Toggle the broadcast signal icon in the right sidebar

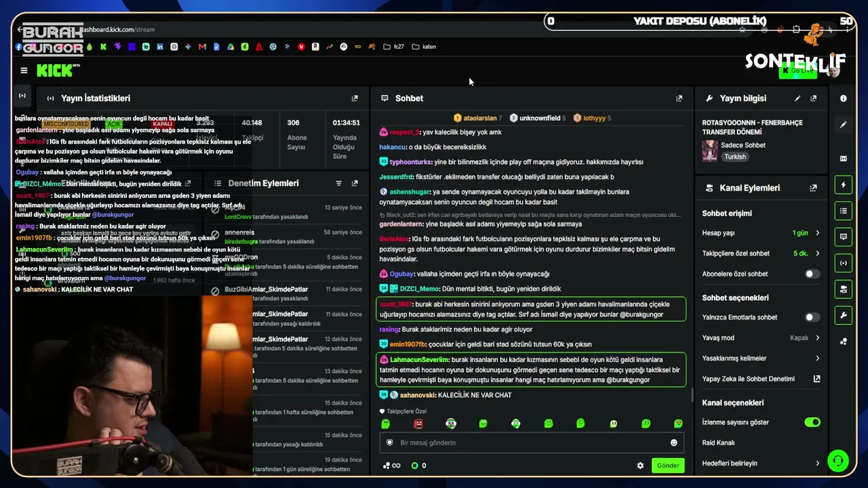843,263
